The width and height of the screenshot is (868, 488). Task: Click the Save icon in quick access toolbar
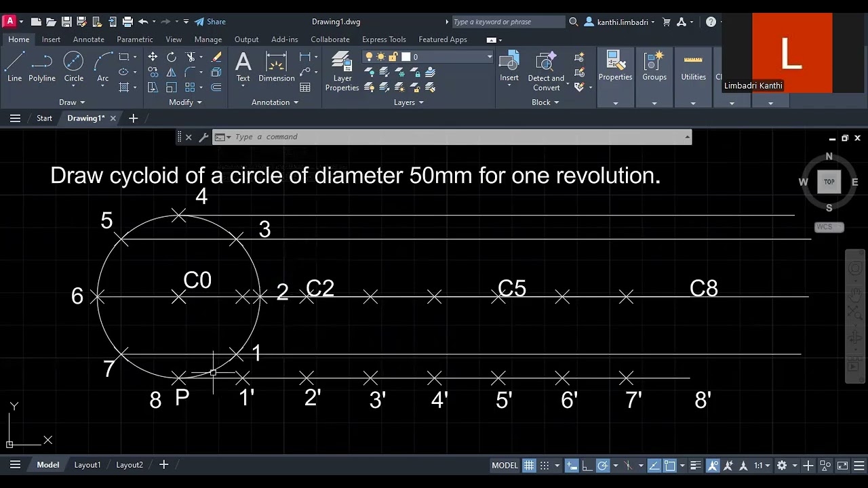[x=66, y=22]
